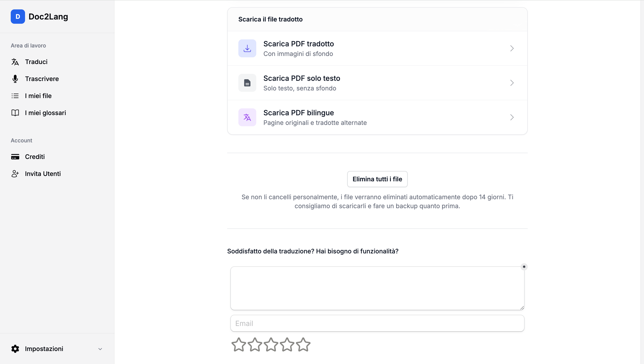This screenshot has height=364, width=644.
Task: Rate the translation three stars
Action: pyautogui.click(x=271, y=345)
